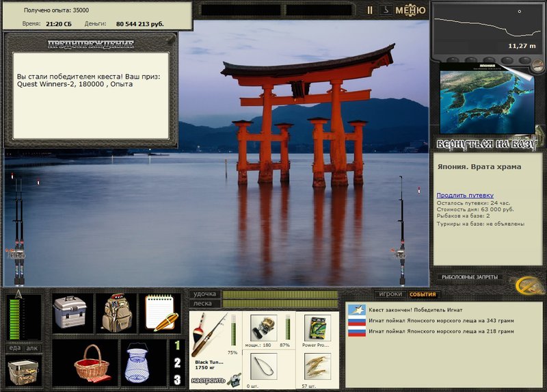Switch to the игроки tab
This screenshot has width=547, height=392.
pos(390,294)
